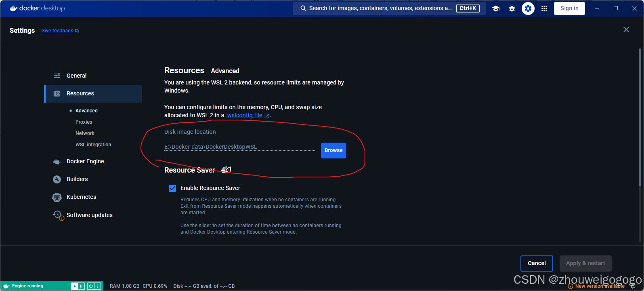644x291 pixels.
Task: Click the Cancel button
Action: 537,264
